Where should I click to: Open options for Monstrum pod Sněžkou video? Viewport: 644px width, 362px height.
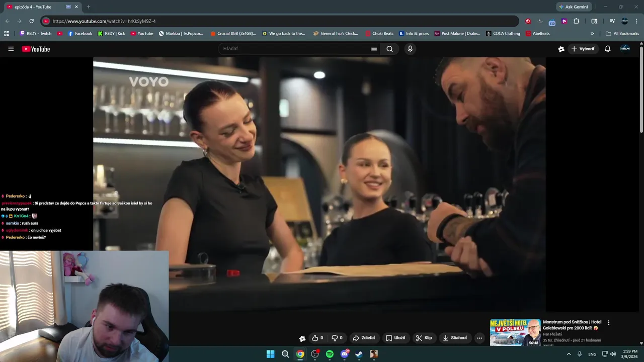pos(608,323)
